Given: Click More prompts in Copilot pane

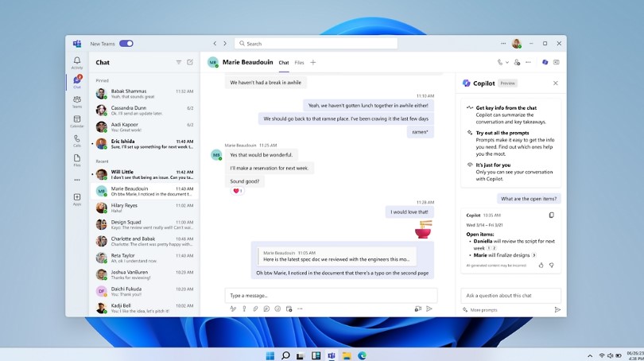Looking at the screenshot, I should tap(483, 309).
